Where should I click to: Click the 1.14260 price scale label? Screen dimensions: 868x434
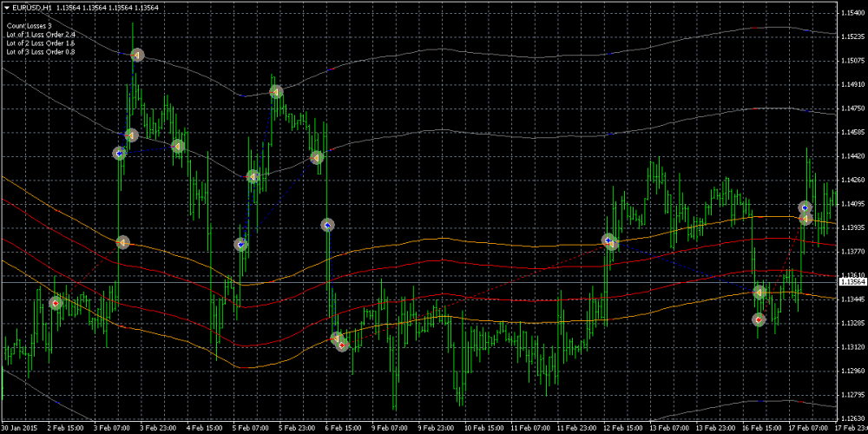click(x=852, y=180)
